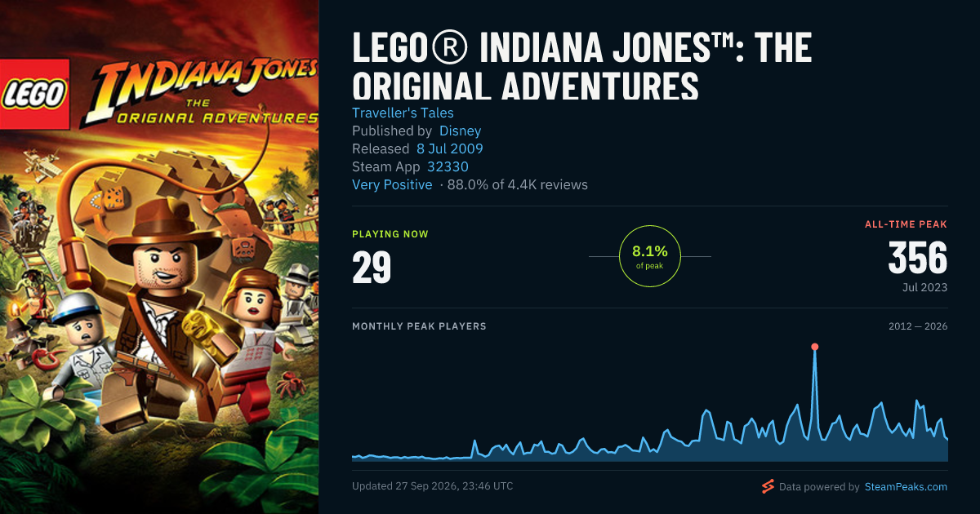Click the Jul 2023 peak date
Image resolution: width=980 pixels, height=514 pixels.
pos(924,287)
